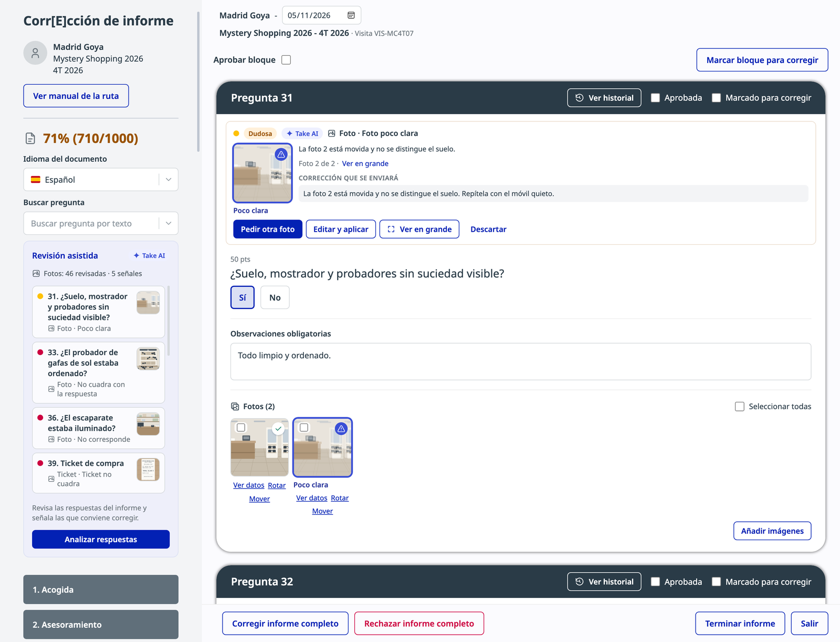Click the Rotar link under first photo
This screenshot has width=840, height=642.
pyautogui.click(x=277, y=485)
